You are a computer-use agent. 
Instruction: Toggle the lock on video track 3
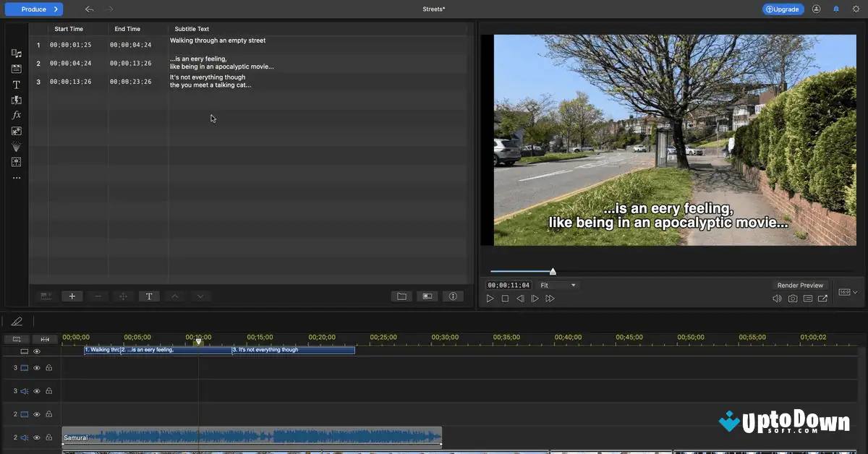pos(49,368)
